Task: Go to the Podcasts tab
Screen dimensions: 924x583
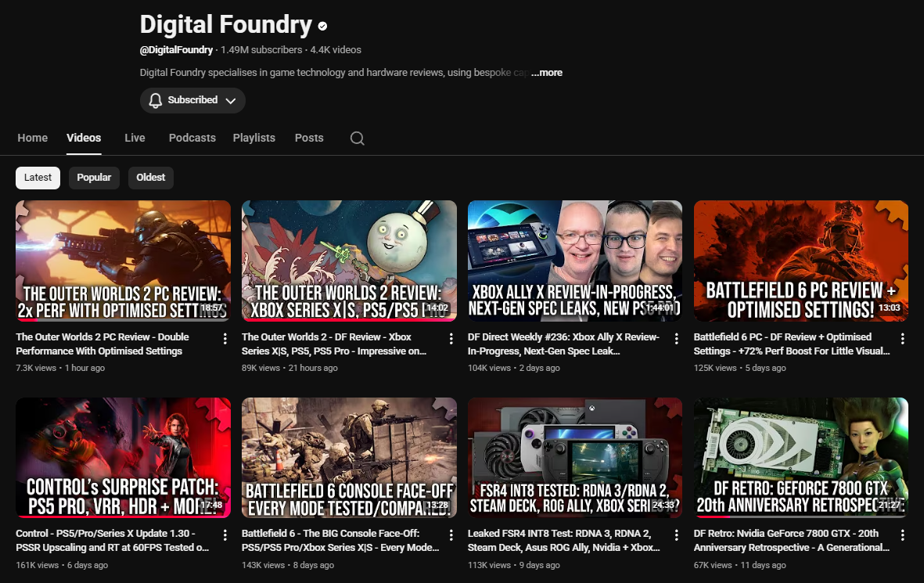Action: [x=192, y=138]
